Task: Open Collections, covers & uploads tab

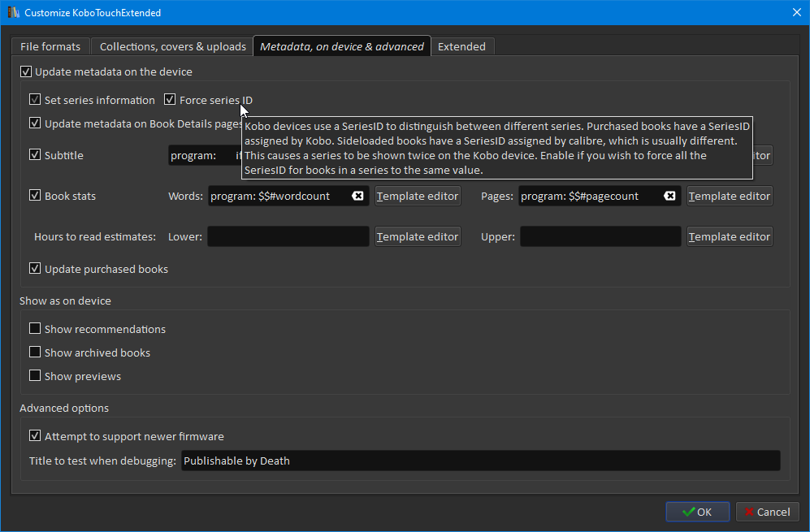Action: coord(172,46)
